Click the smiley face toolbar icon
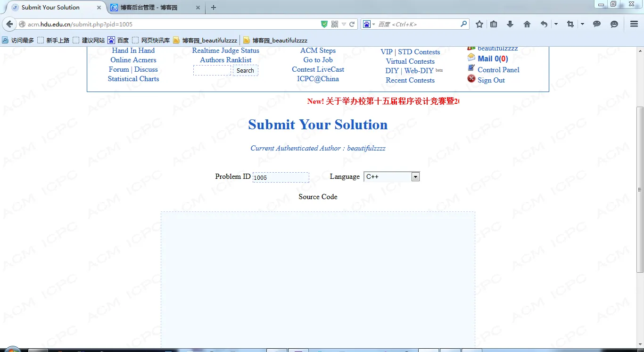The image size is (644, 352). [614, 24]
